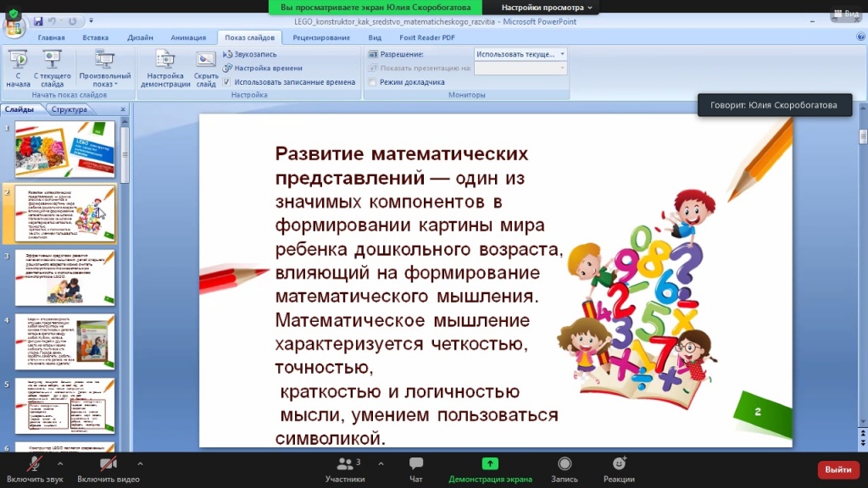The width and height of the screenshot is (868, 488).
Task: Unmute microphone in Zoom toolbar
Action: click(36, 464)
